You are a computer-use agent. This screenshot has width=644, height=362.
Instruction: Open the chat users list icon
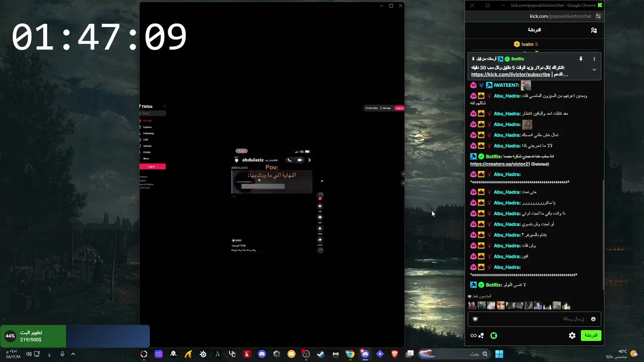[x=594, y=30]
